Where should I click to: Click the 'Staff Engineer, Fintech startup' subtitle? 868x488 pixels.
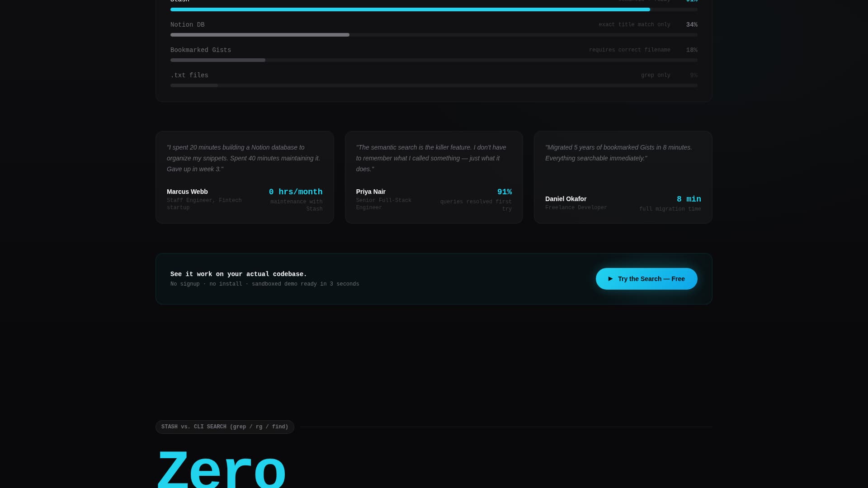(x=204, y=204)
